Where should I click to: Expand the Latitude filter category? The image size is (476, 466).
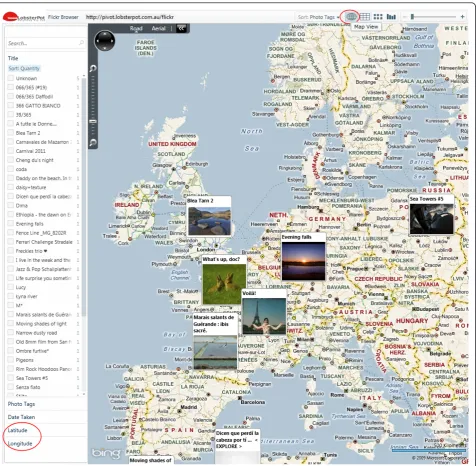click(x=17, y=430)
